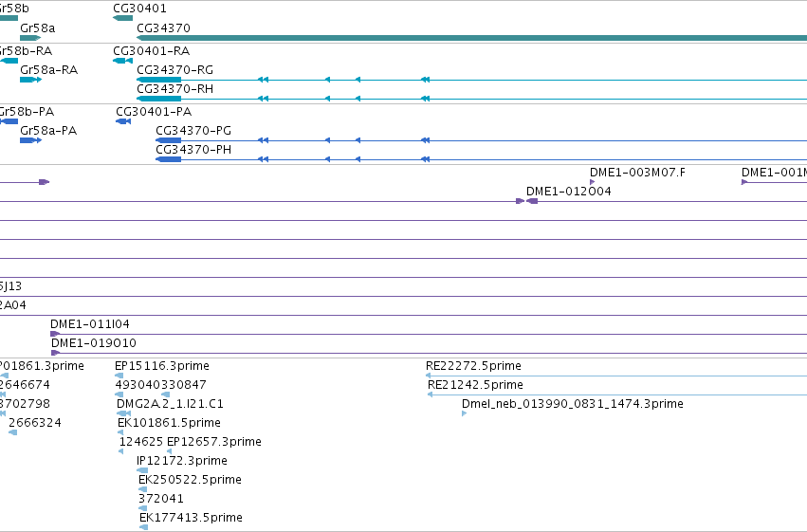Select the DME1-019O10 start arrow
807x532 pixels.
[x=56, y=353]
